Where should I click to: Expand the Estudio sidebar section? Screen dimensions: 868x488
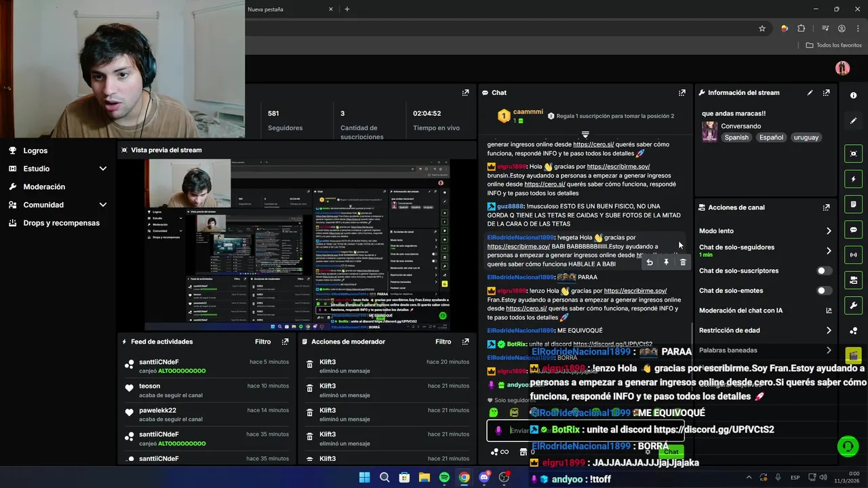[x=103, y=169]
